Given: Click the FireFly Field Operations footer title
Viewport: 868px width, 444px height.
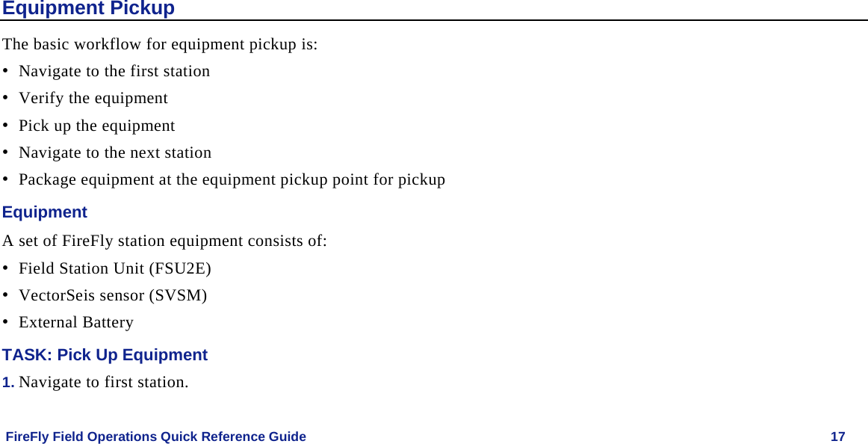Looking at the screenshot, I should click(155, 437).
